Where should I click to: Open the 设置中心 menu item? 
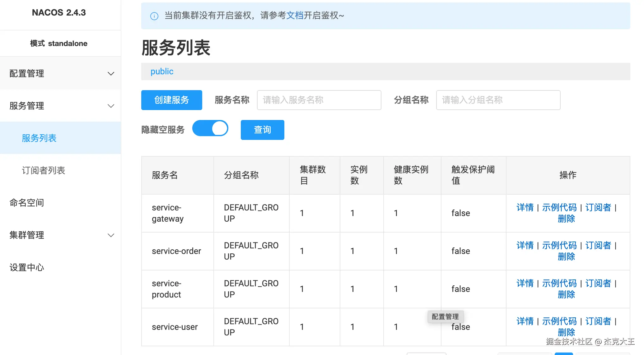[x=27, y=267]
